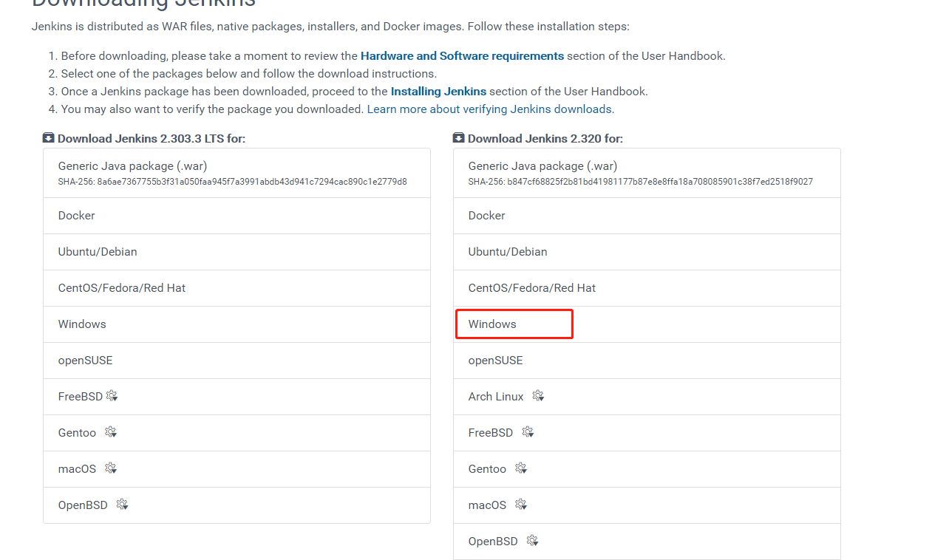Select CentOS/Fedora/Red Hat under the 2.320 column
This screenshot has width=932, height=560.
pos(647,288)
